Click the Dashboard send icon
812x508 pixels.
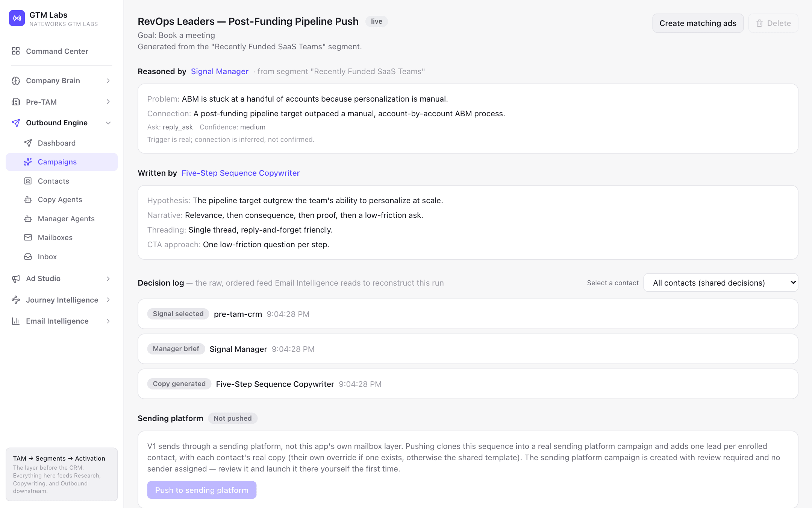click(x=28, y=143)
